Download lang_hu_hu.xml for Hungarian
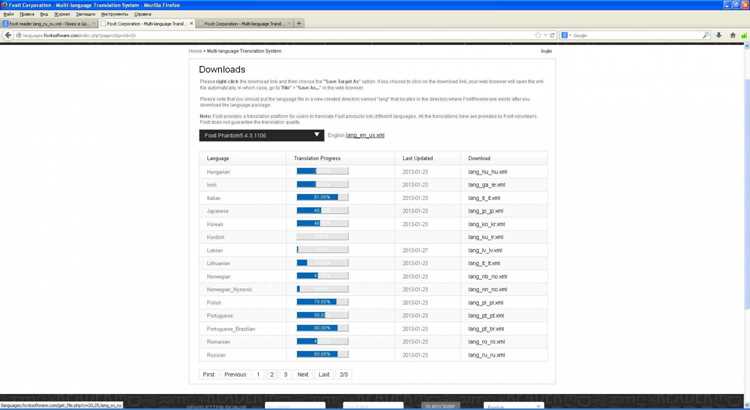The width and height of the screenshot is (750, 410). coord(487,172)
